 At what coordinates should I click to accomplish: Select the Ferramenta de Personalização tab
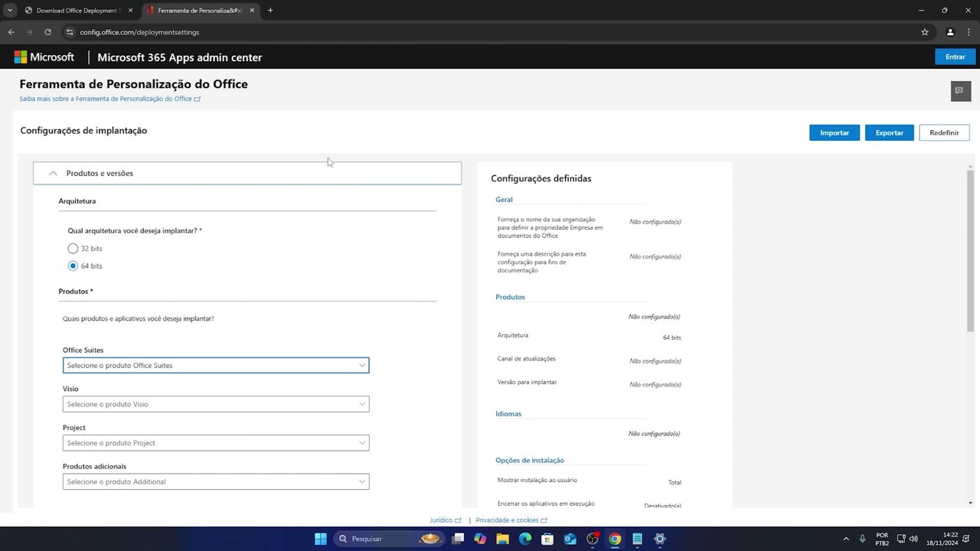pos(201,11)
